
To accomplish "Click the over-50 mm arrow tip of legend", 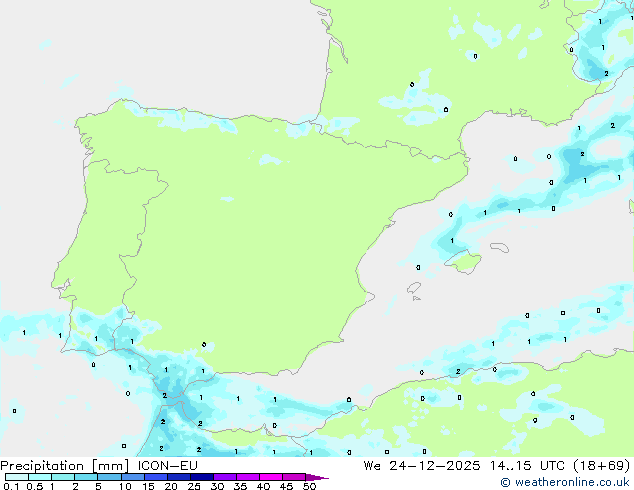I will pyautogui.click(x=317, y=477).
